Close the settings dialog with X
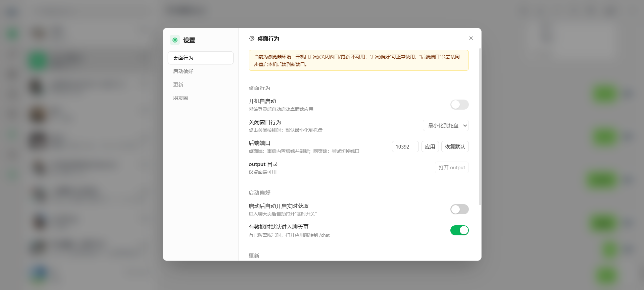The image size is (644, 290). click(x=471, y=38)
